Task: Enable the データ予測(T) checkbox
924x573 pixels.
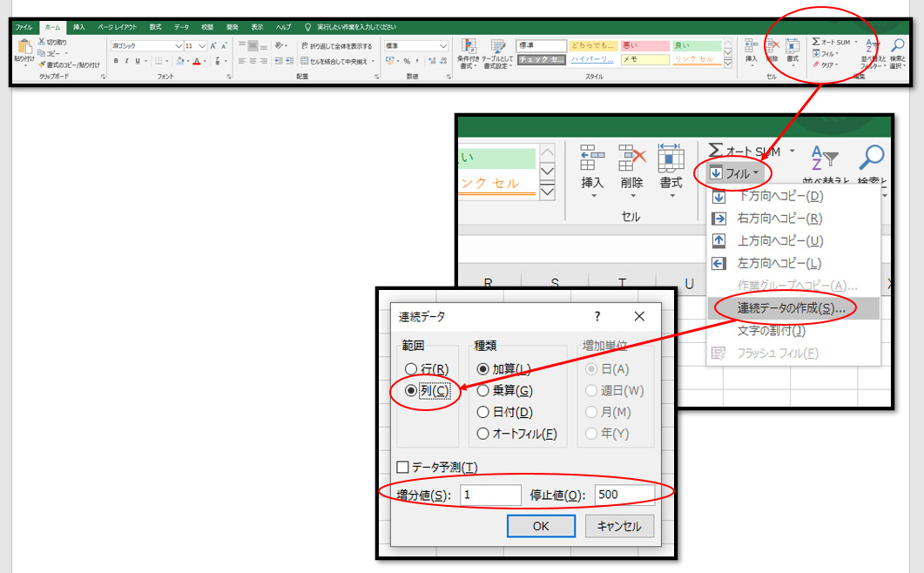Action: (x=402, y=467)
